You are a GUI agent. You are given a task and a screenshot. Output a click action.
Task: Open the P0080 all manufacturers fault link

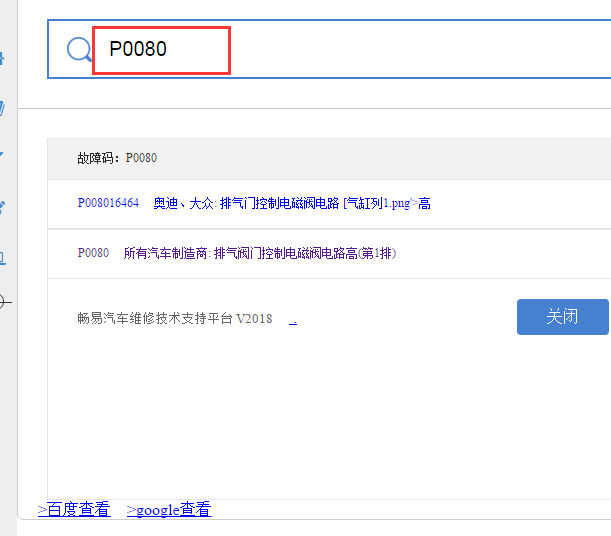click(x=237, y=253)
